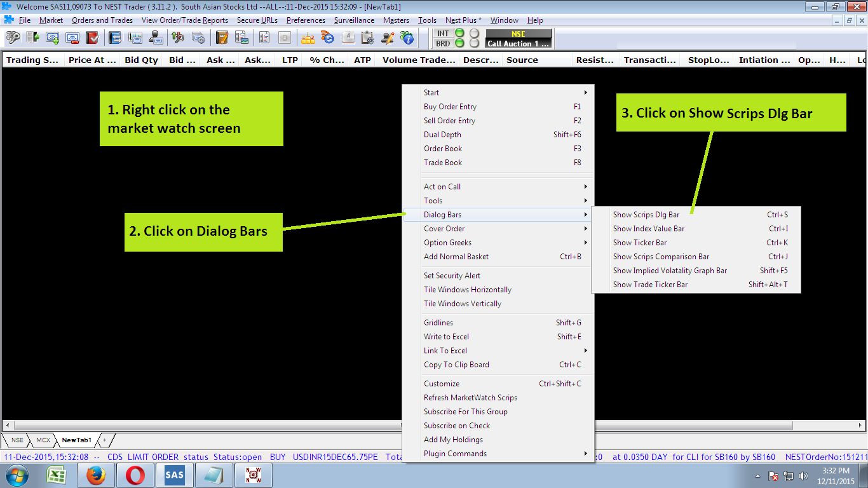Image resolution: width=868 pixels, height=488 pixels.
Task: Open the Orders and Trades menu
Action: (x=102, y=20)
